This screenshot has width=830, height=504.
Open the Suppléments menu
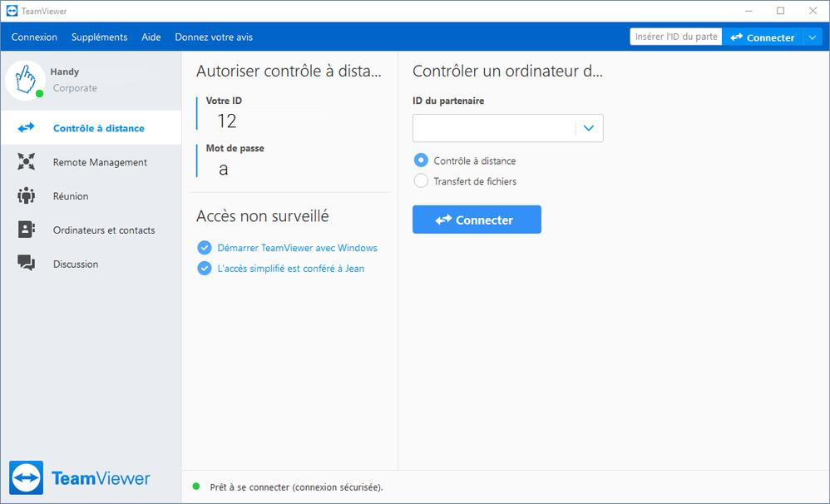coord(99,37)
